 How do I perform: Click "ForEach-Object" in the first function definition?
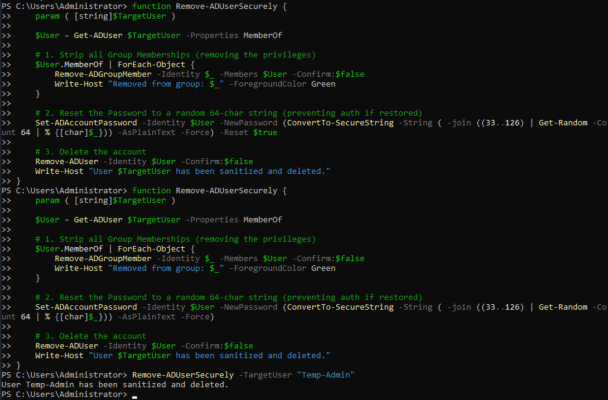151,65
